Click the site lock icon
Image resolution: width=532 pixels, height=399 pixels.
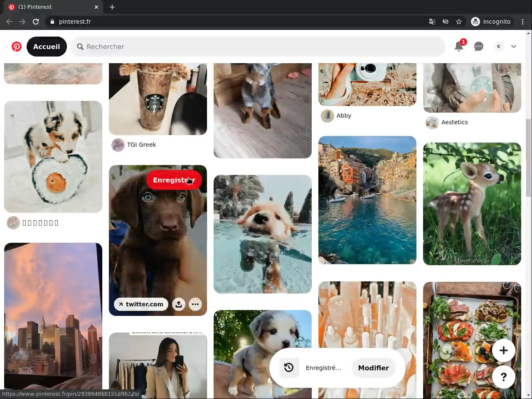point(52,22)
